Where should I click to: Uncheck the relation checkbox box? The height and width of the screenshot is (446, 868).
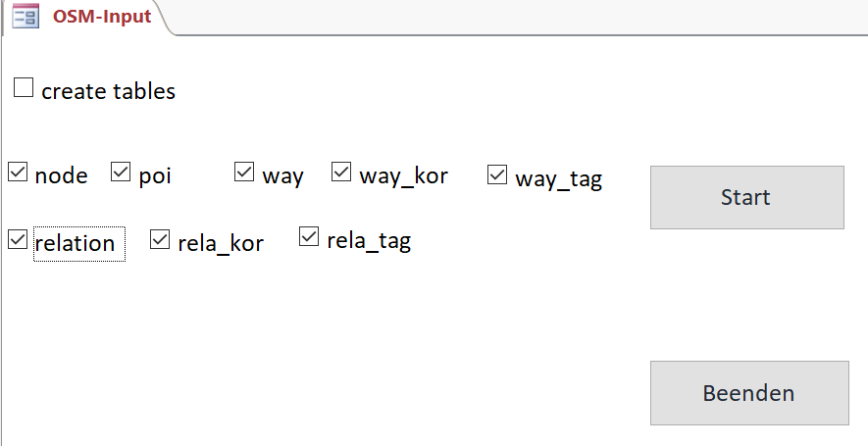coord(18,239)
